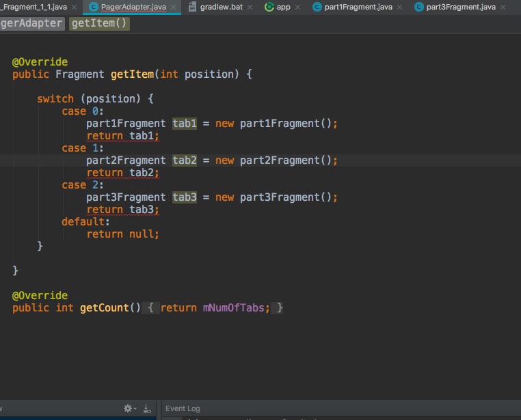Viewport: 521px width, 420px height.
Task: Open the gear settings dropdown
Action: [130, 408]
